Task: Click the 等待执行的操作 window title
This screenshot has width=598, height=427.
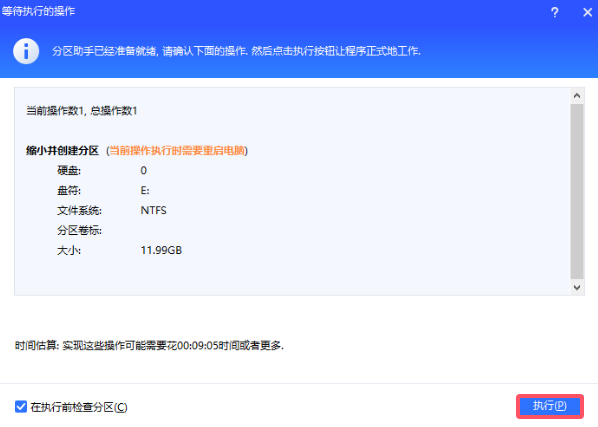Action: (38, 11)
